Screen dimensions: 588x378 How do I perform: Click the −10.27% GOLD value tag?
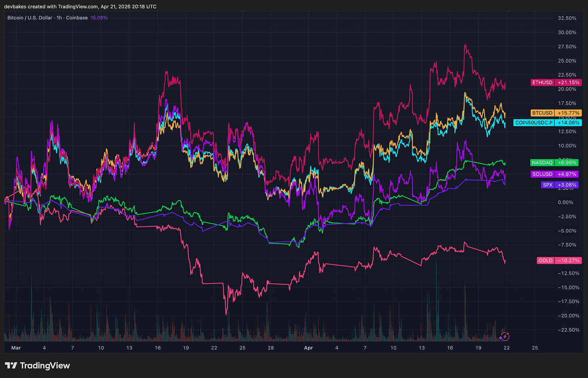tap(568, 260)
